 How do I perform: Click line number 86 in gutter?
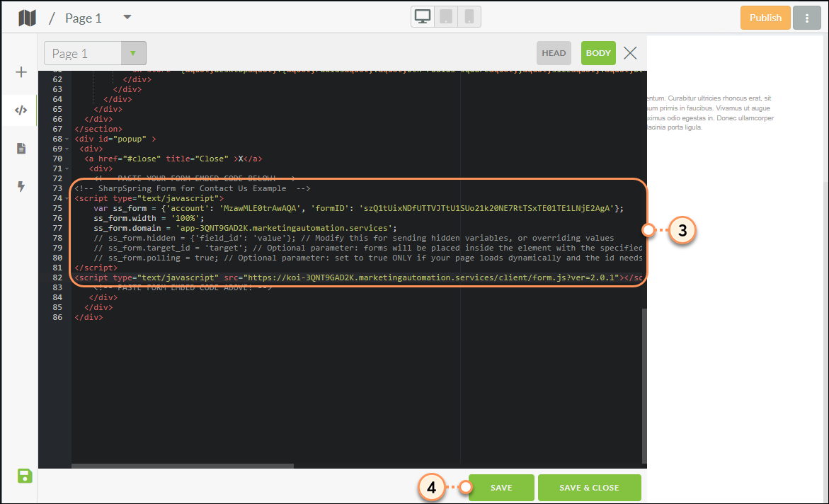(x=57, y=317)
